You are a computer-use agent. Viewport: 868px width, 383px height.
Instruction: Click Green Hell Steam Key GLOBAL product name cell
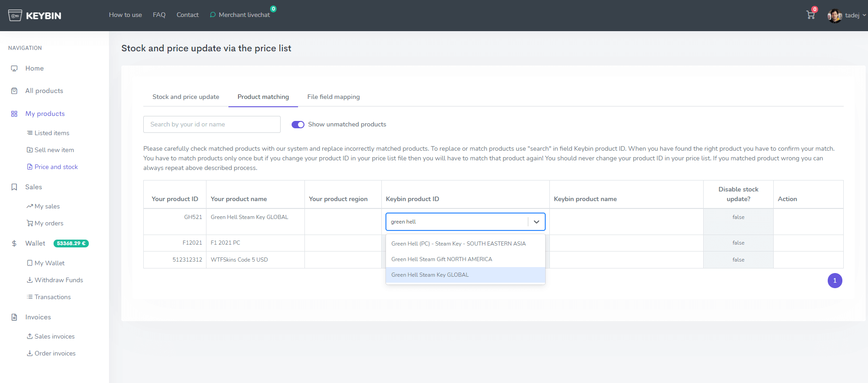(x=255, y=222)
